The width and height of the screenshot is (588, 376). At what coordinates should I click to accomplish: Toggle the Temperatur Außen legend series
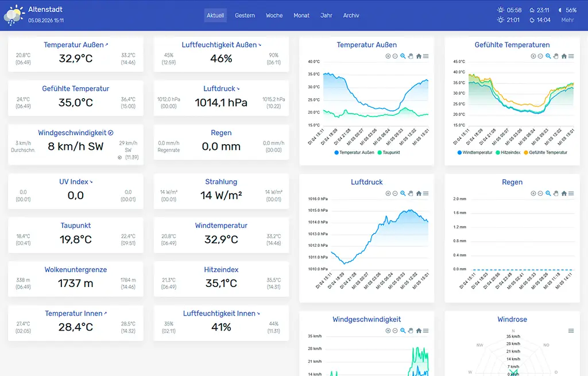click(354, 153)
